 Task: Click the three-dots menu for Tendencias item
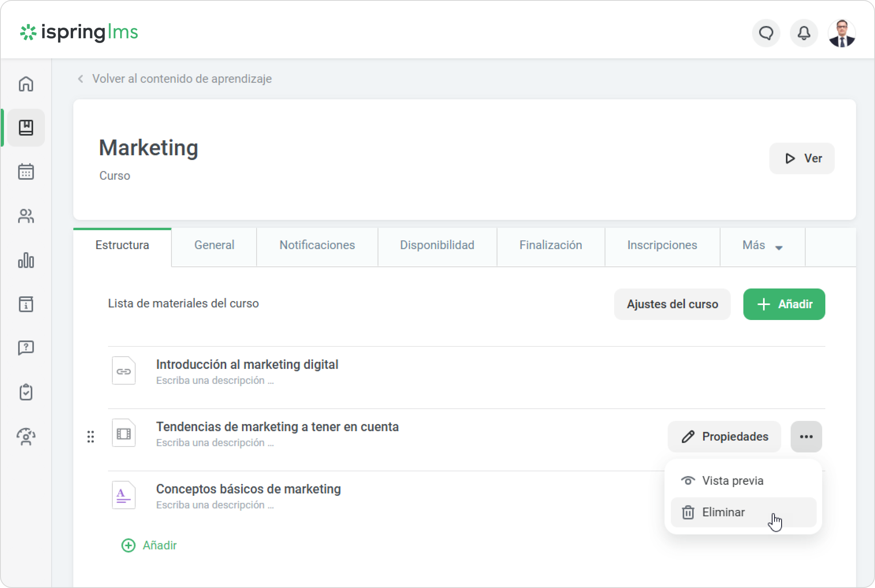[x=806, y=436]
